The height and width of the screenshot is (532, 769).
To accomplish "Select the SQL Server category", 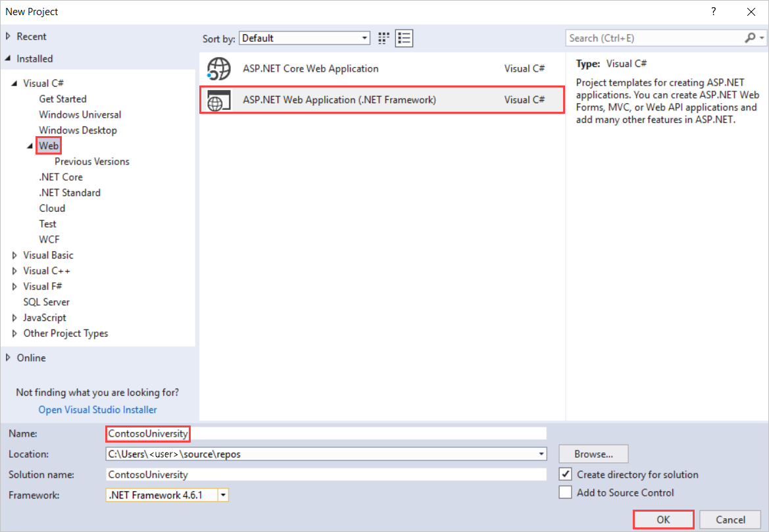I will coord(46,302).
